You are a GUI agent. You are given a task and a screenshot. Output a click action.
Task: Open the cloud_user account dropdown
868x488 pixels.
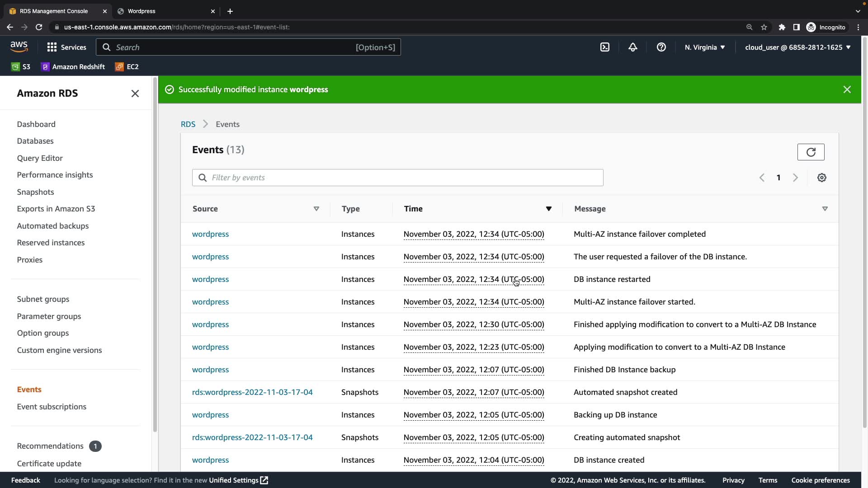pos(797,47)
